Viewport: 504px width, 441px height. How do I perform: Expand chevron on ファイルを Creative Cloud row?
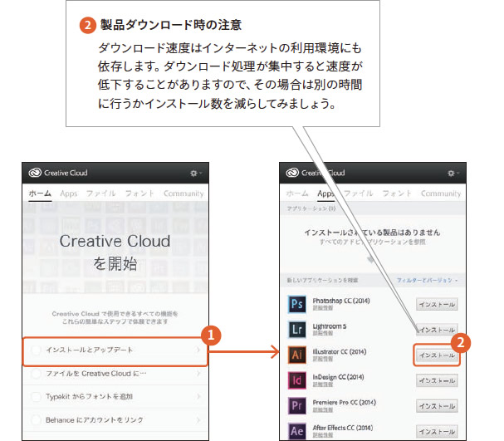coord(198,374)
